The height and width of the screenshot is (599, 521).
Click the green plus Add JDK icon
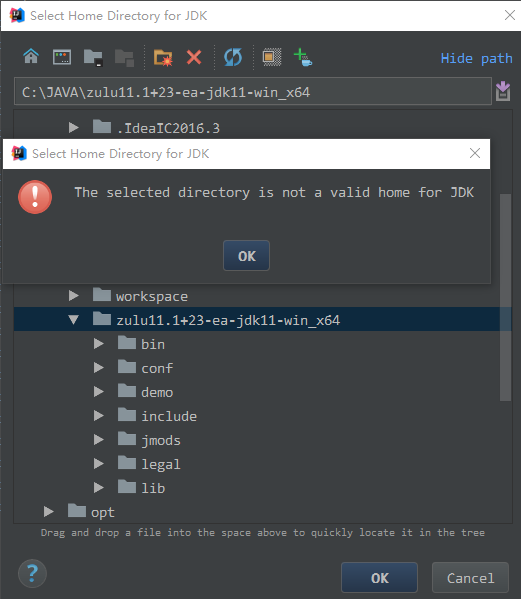(303, 57)
